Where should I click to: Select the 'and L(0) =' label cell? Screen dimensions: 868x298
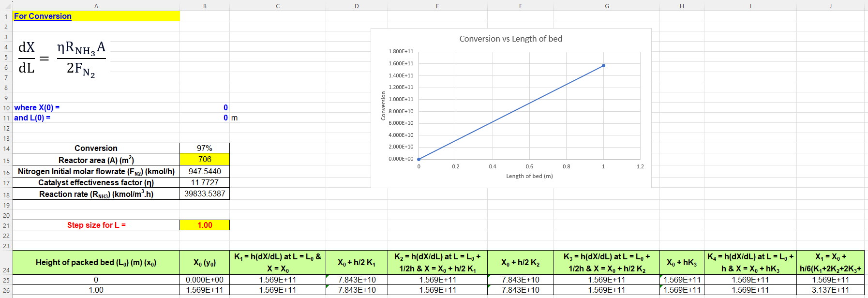coord(96,118)
